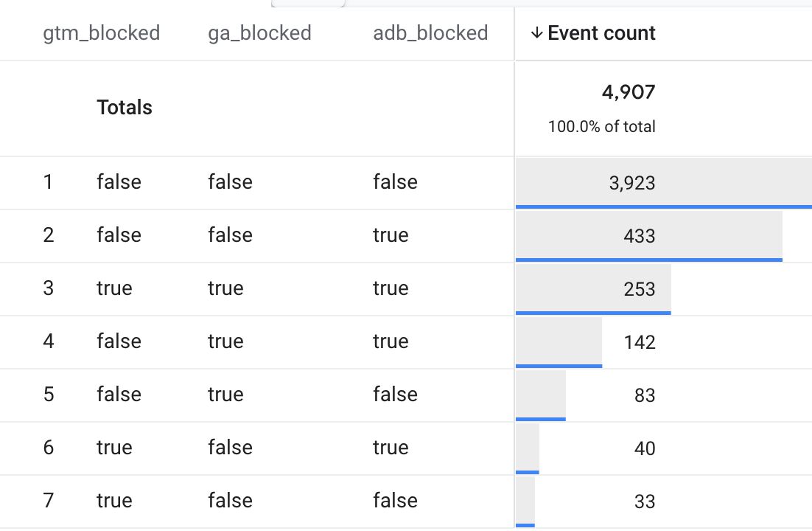
Task: Sort by Event count column header
Action: (601, 33)
